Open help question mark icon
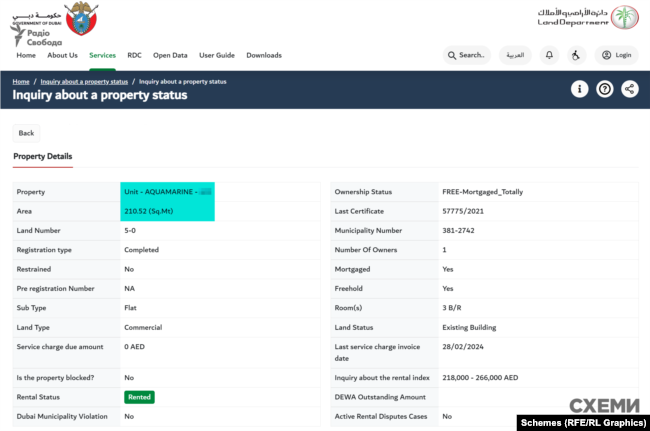This screenshot has width=650, height=431. point(604,89)
